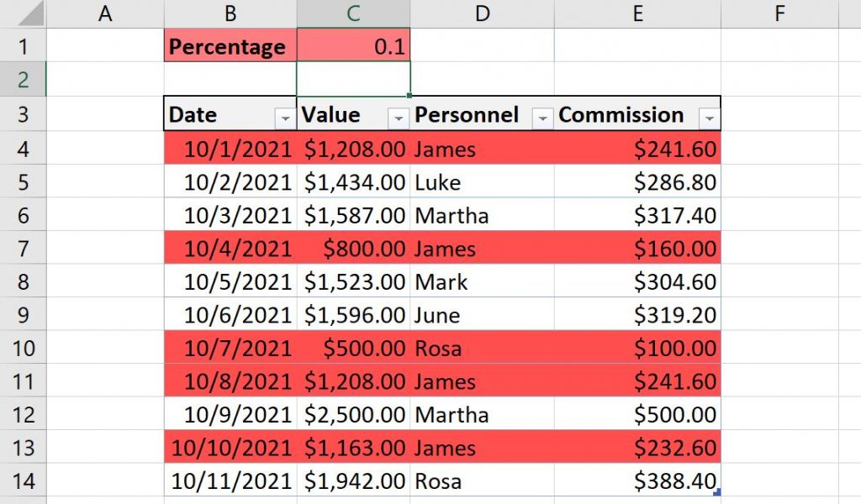Select column C by clicking its header
861x504 pixels.
[x=353, y=13]
